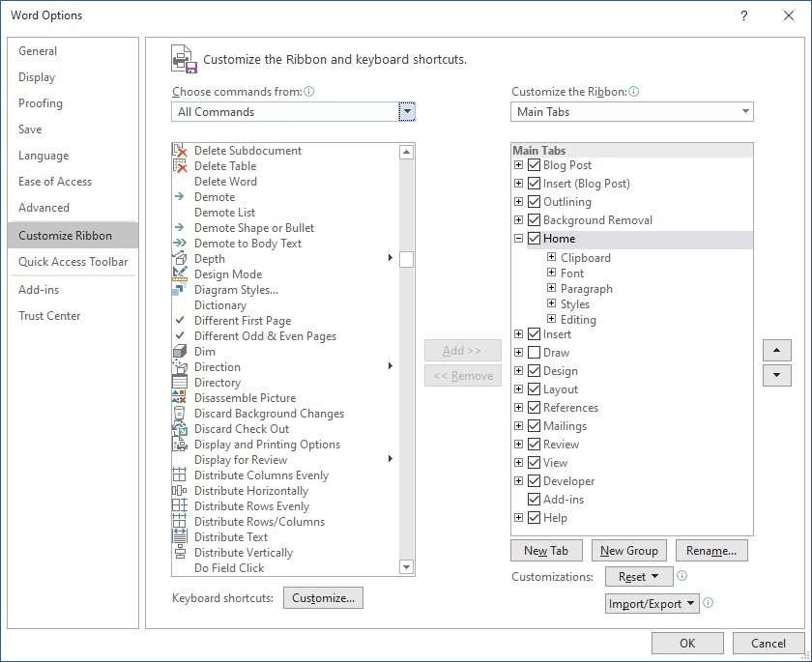Click the New Group button

click(629, 551)
